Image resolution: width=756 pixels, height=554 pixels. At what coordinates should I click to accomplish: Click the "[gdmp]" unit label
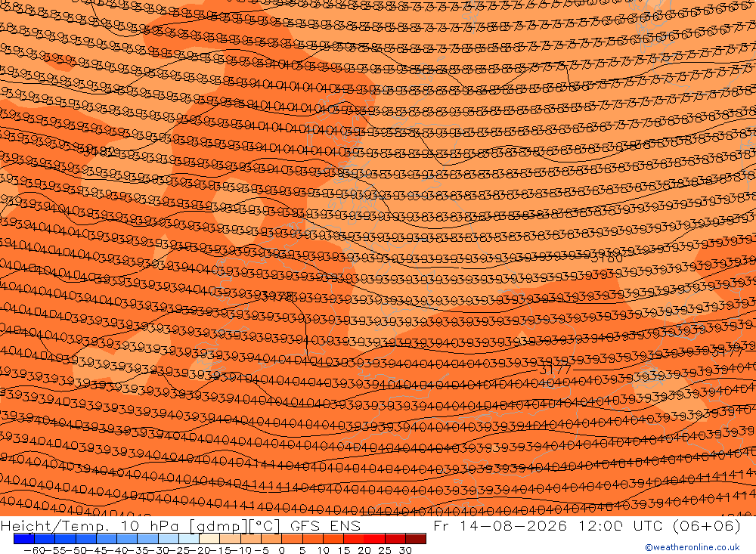click(x=219, y=525)
